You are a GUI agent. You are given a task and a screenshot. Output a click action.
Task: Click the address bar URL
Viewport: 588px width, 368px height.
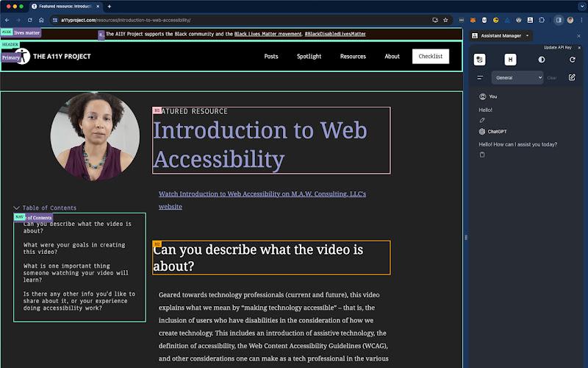[x=126, y=20]
